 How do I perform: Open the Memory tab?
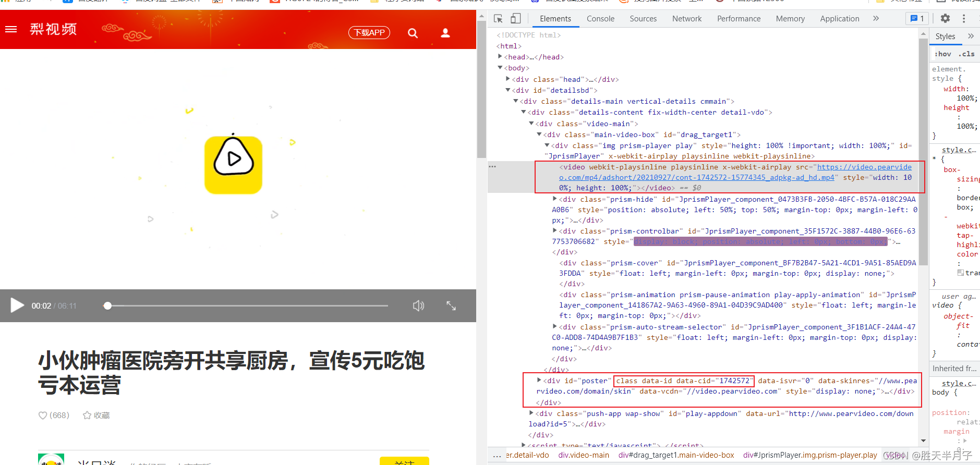(790, 19)
